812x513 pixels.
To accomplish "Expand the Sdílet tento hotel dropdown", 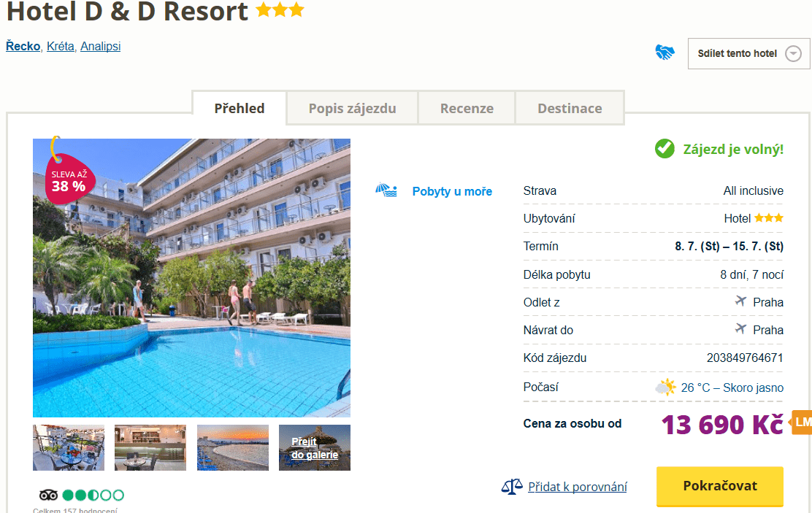I will click(x=748, y=53).
